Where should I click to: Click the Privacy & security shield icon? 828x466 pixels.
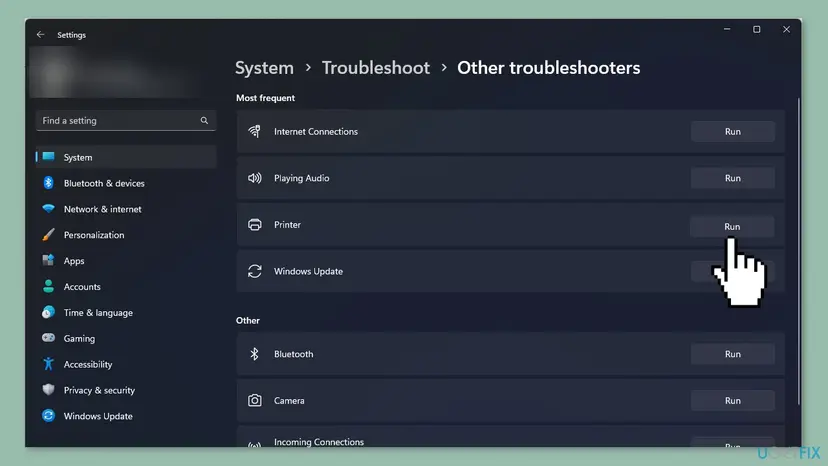[49, 389]
